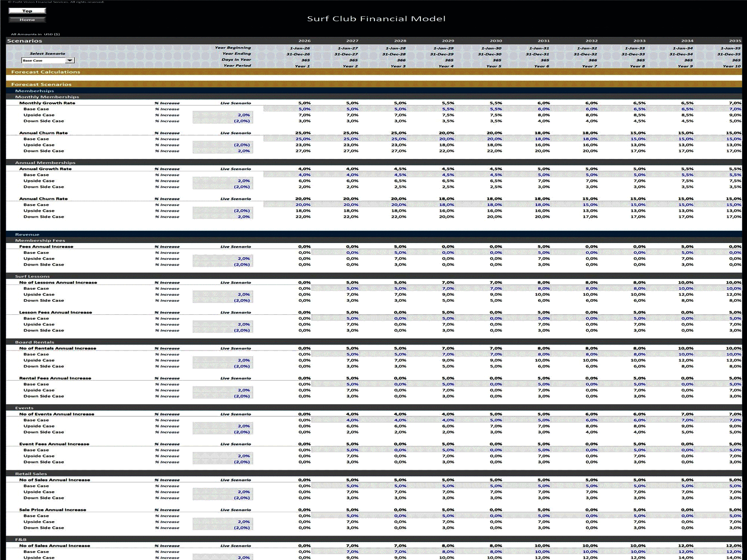Select the Annual Growth Rate row label

46,169
